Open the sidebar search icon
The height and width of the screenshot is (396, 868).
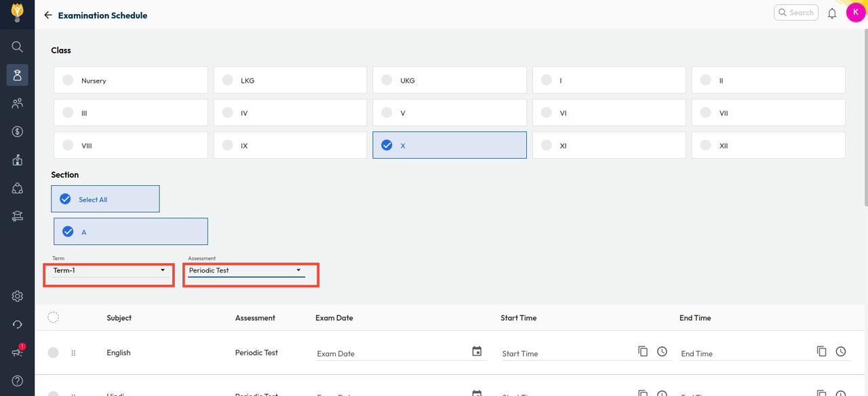point(18,47)
